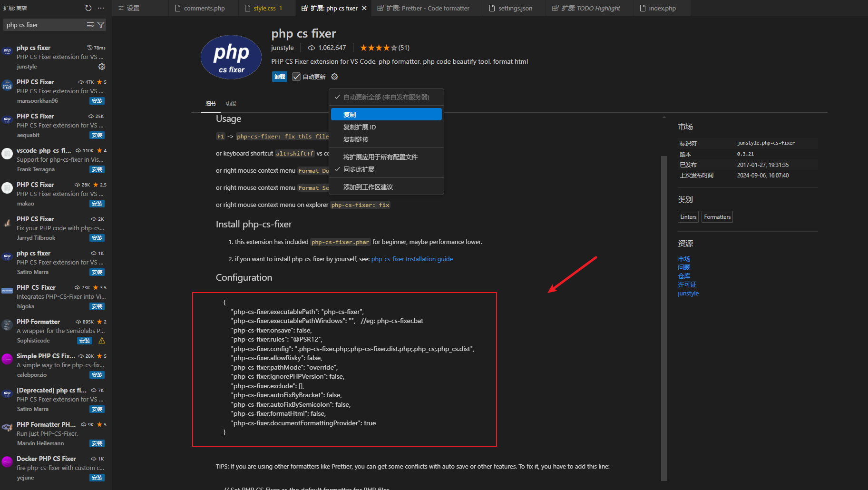Click the junstyle publisher name in header
868x490 pixels.
(283, 48)
